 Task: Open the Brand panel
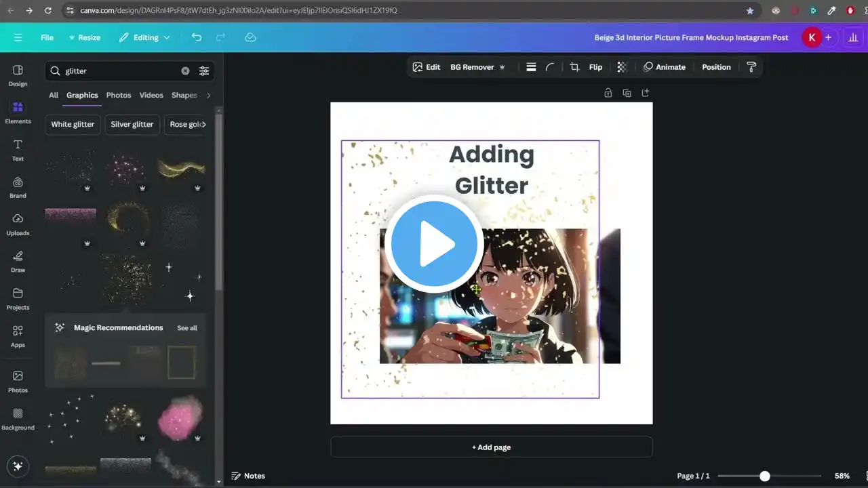coord(18,187)
